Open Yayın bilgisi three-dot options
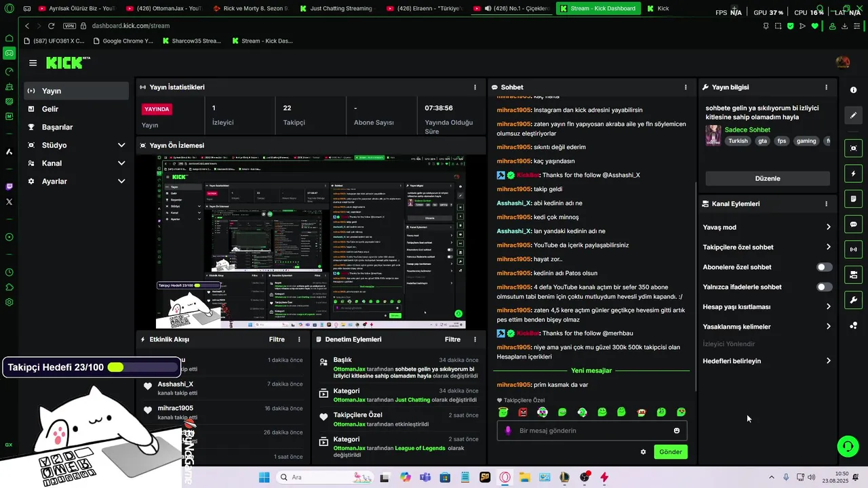868x488 pixels. click(826, 87)
